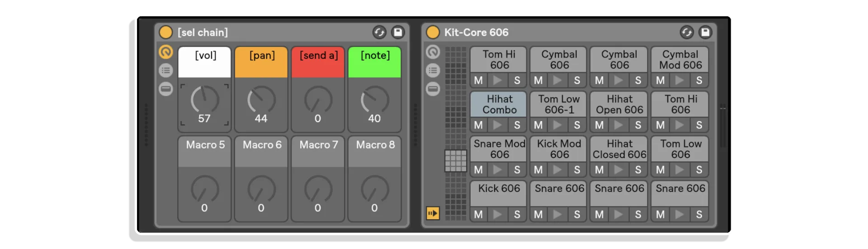
Task: Select the Tom Low 606-1 pad
Action: click(x=558, y=104)
